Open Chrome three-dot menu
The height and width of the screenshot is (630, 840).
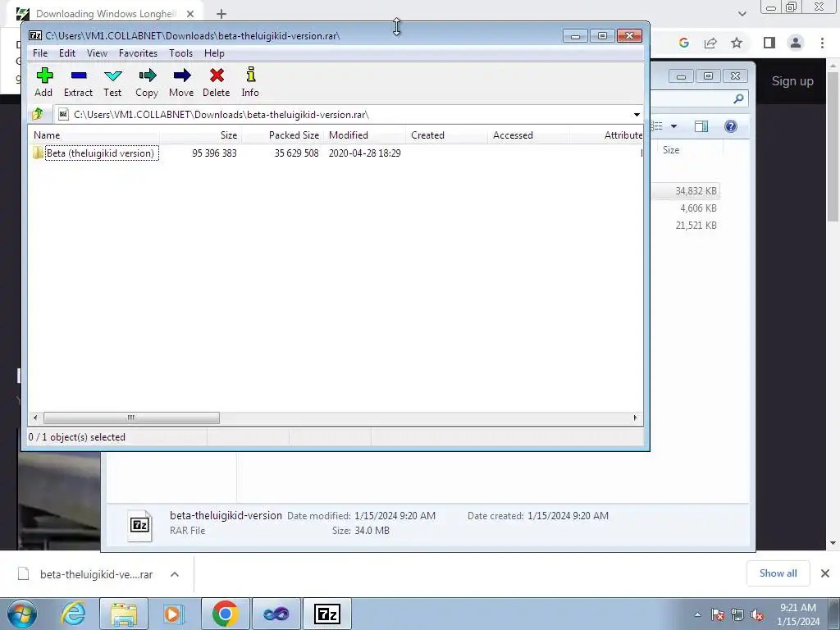pos(822,43)
